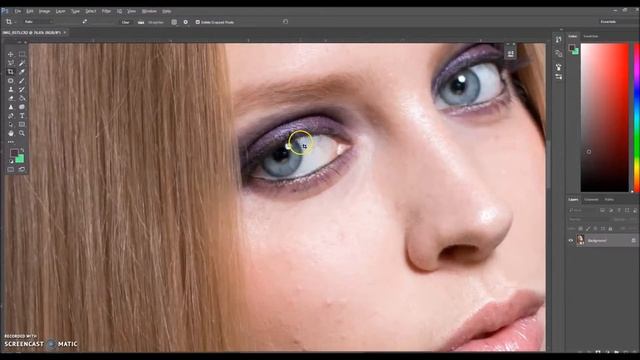Switch to the Swatches tab
Screen dimensions: 640x360
[x=591, y=36]
